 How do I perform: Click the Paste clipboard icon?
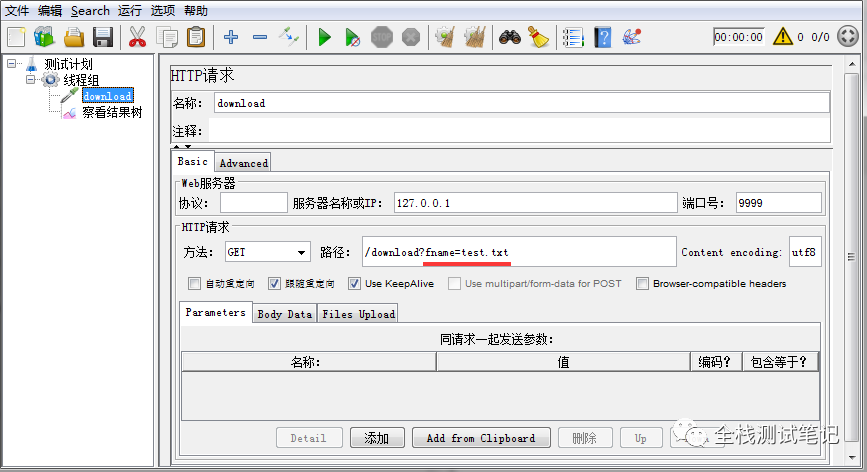click(x=196, y=37)
